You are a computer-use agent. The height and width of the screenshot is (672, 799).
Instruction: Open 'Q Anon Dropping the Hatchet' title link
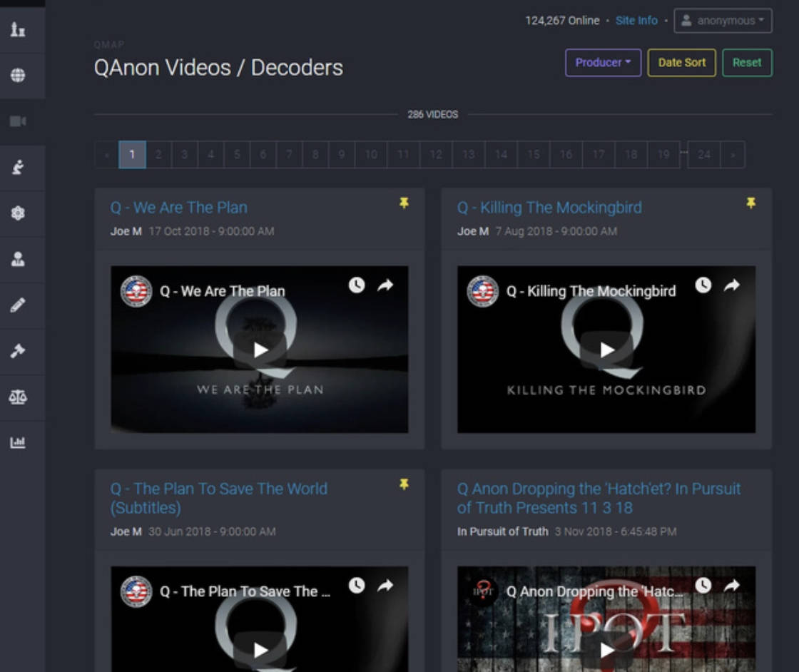[x=599, y=498]
